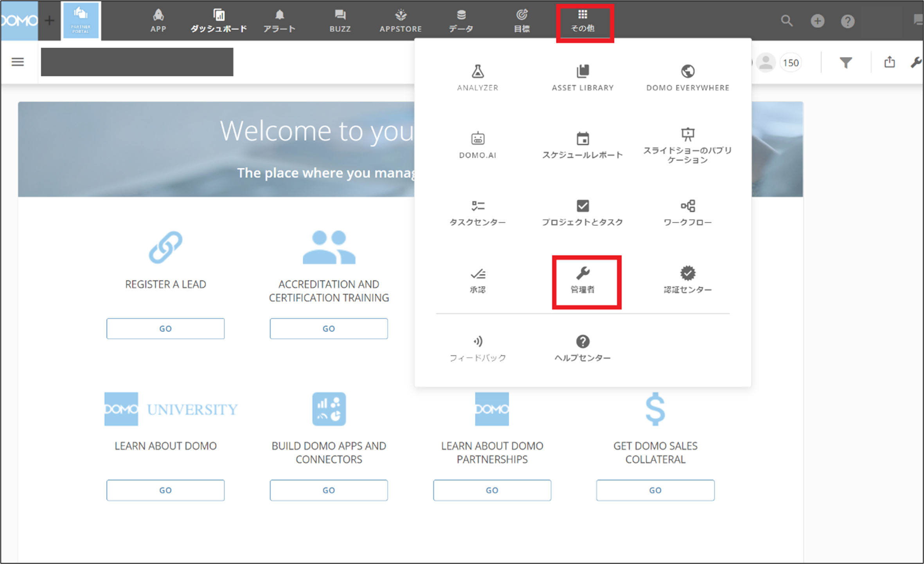The height and width of the screenshot is (564, 924).
Task: Click the round add plus icon in the top bar
Action: 817,21
